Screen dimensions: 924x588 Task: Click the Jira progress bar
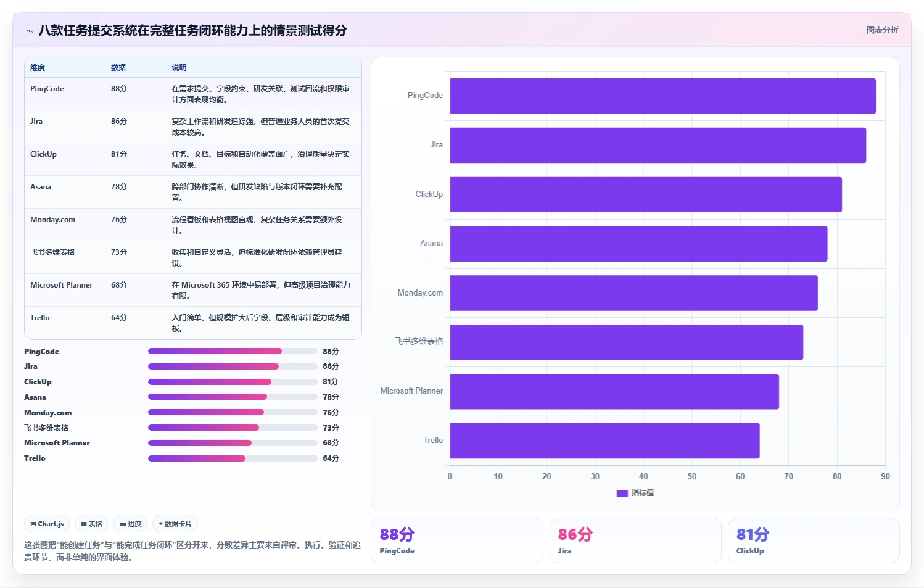click(x=233, y=366)
